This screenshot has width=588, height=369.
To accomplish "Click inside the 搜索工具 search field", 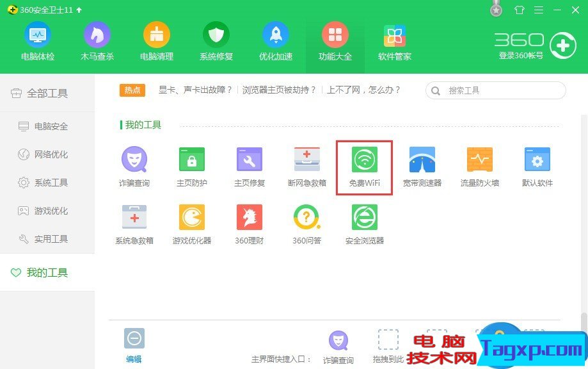I will [495, 90].
